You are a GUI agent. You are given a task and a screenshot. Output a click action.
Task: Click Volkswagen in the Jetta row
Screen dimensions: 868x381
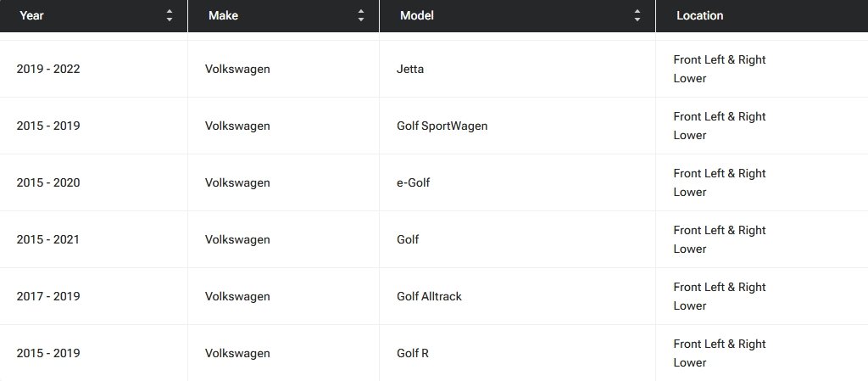pos(237,69)
